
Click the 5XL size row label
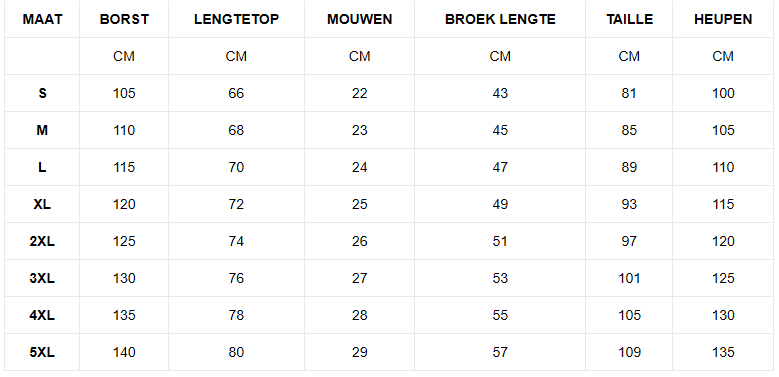tap(42, 353)
